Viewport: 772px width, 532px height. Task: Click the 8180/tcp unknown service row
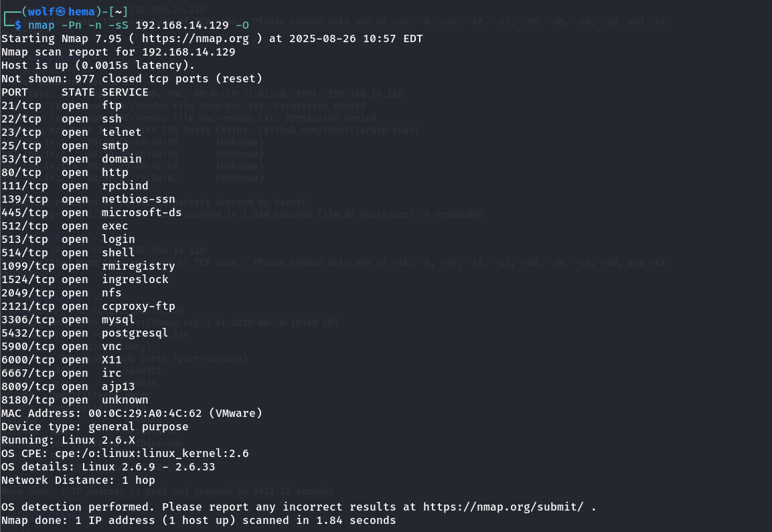(75, 400)
